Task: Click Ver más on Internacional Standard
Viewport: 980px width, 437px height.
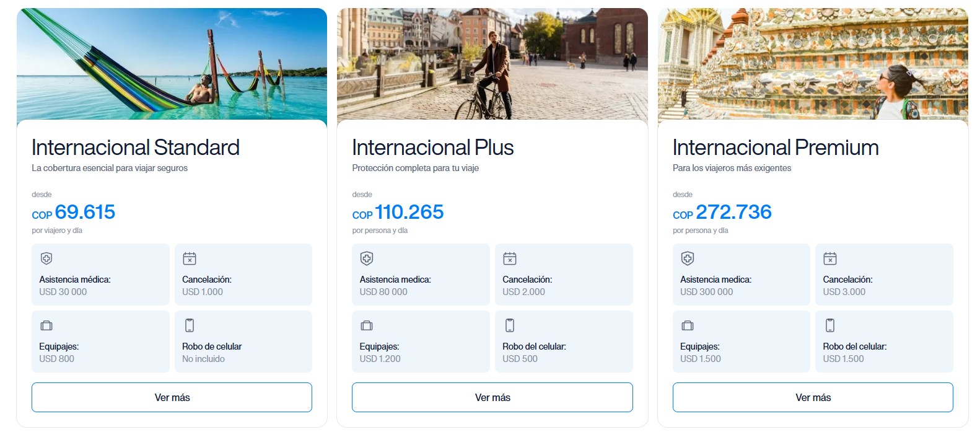Action: (172, 397)
